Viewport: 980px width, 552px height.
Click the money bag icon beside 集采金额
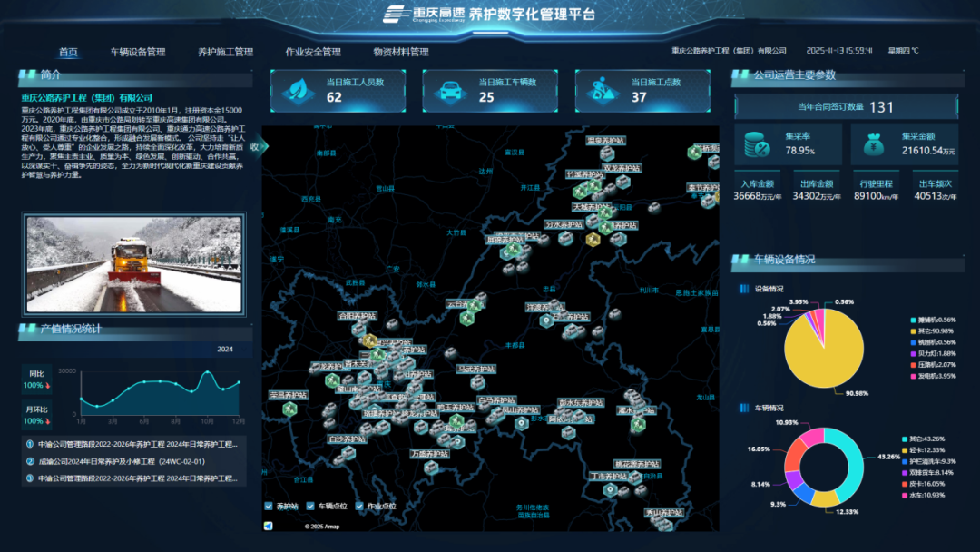click(x=874, y=144)
